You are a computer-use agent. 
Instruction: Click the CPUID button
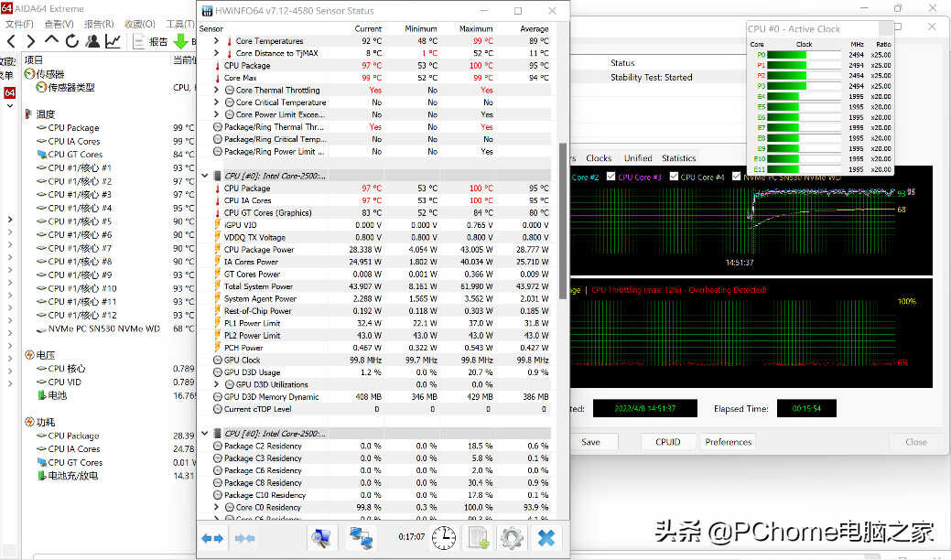coord(668,442)
